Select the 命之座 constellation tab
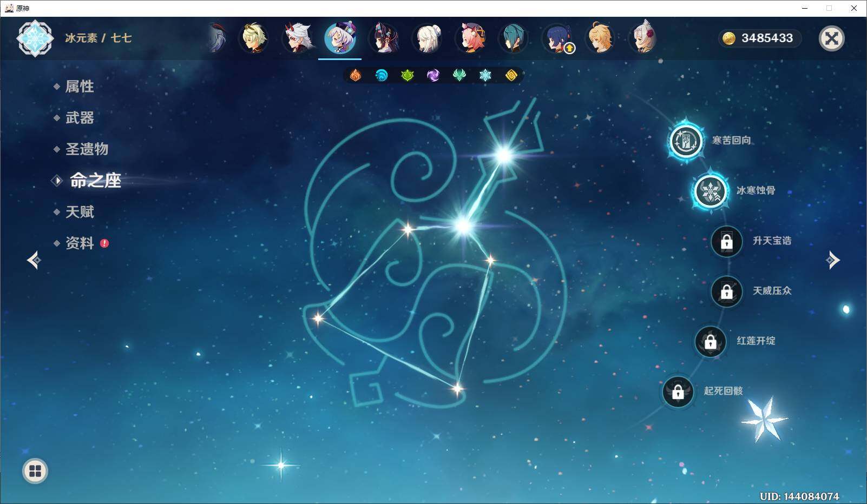 tap(95, 181)
